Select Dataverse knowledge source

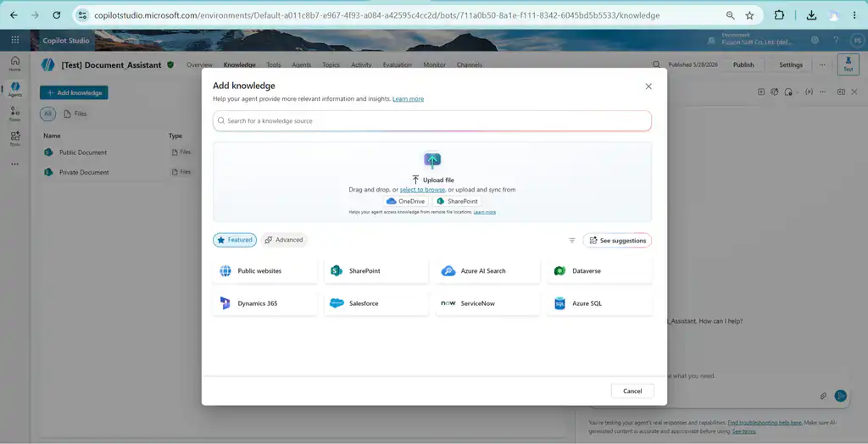click(599, 271)
